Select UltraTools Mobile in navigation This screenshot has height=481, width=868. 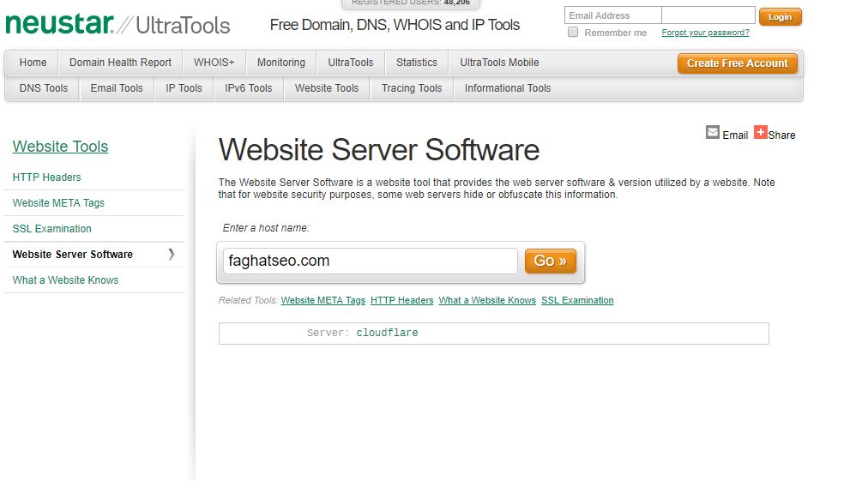pos(499,63)
